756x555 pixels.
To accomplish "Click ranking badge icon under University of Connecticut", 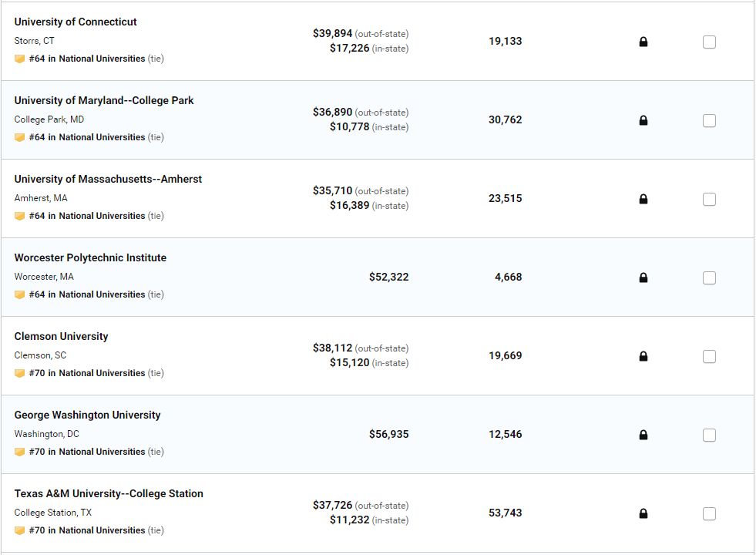I will point(20,59).
